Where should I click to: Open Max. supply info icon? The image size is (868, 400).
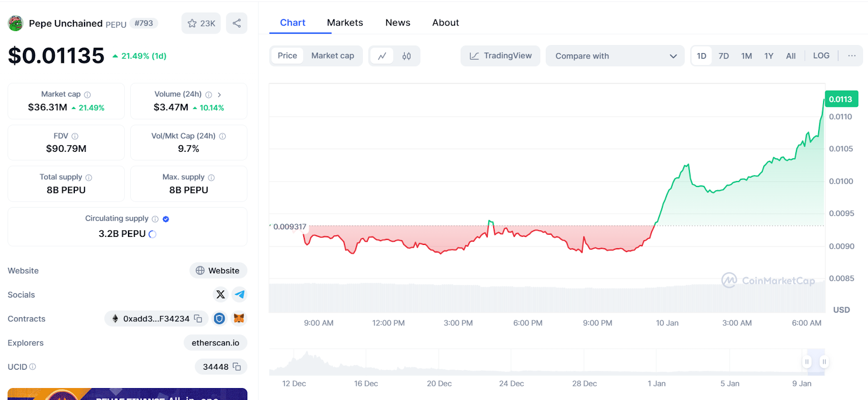pyautogui.click(x=212, y=178)
